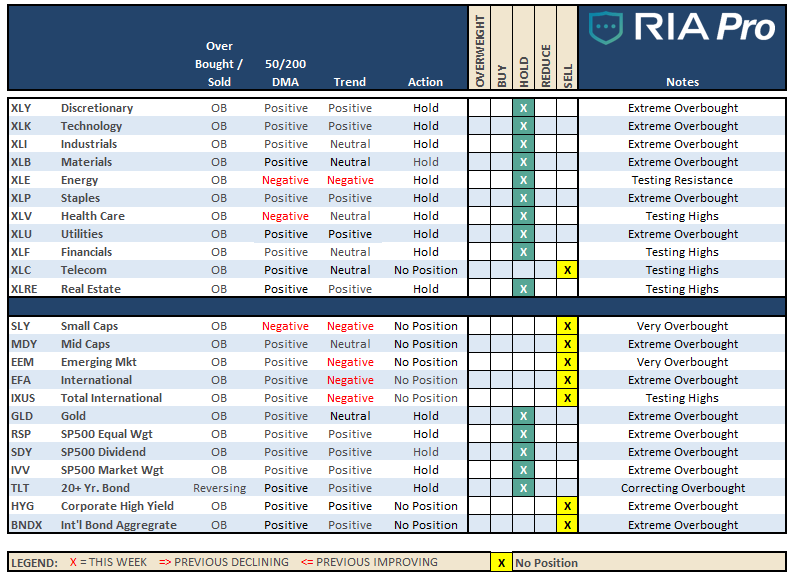Click the Over Bought / Sold column header
793x579 pixels.
coord(219,64)
